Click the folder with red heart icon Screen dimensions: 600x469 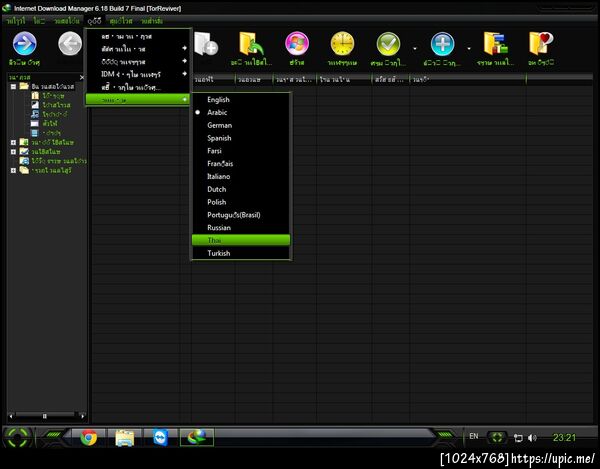pos(541,44)
